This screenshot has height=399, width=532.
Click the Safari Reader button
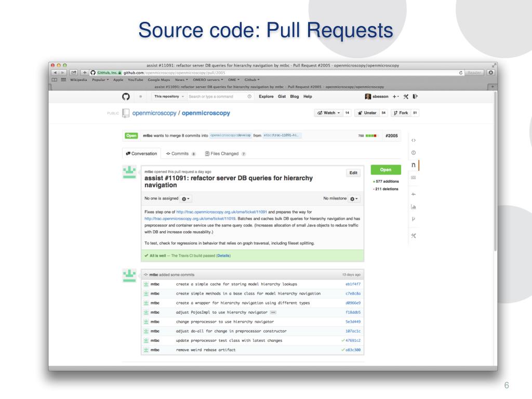[x=474, y=73]
